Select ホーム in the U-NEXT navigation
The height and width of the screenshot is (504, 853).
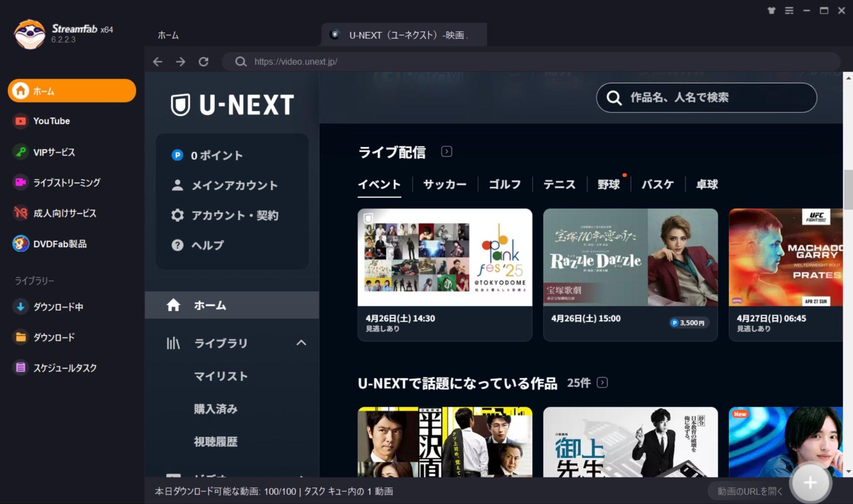[232, 305]
